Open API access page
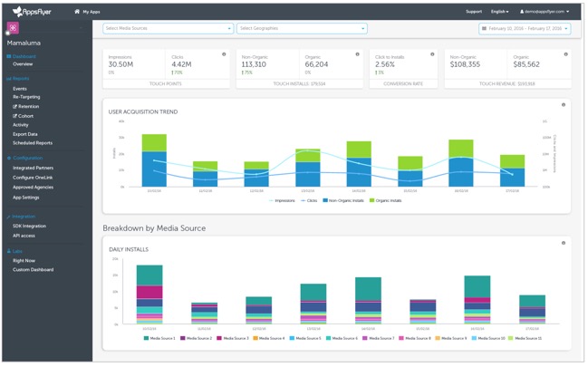 pos(24,236)
